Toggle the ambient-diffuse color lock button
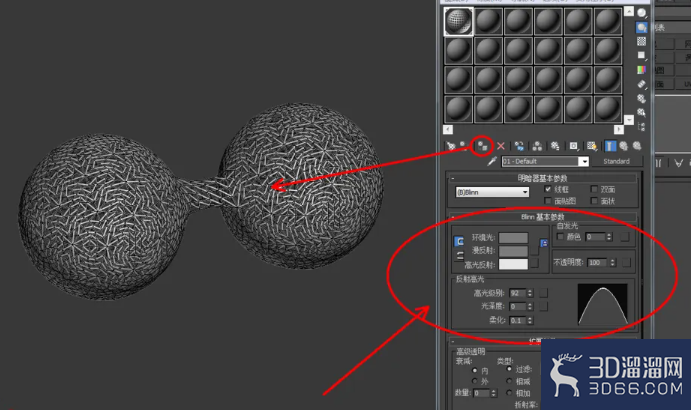Image resolution: width=691 pixels, height=410 pixels. click(459, 241)
